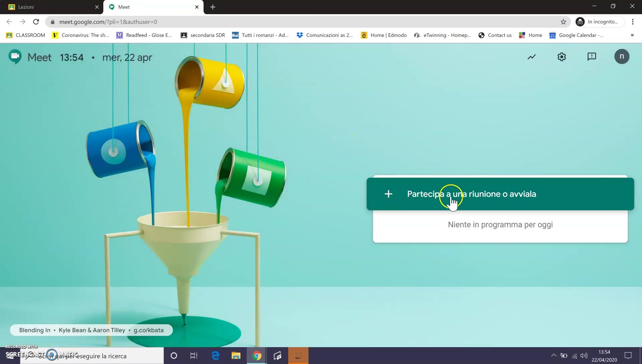Screen dimensions: 642x364
Task: Open the music folder app in taskbar
Action: click(278, 356)
